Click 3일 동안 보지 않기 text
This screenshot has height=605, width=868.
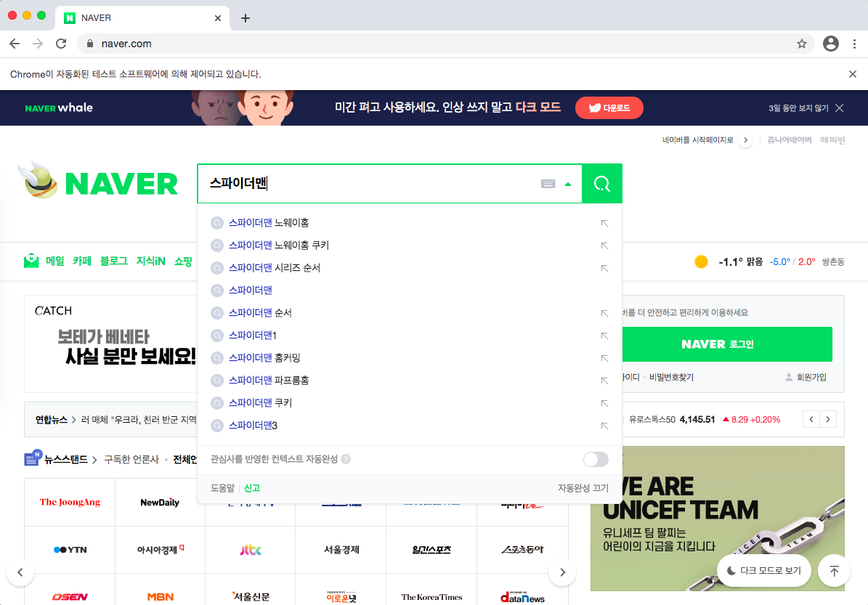[798, 108]
